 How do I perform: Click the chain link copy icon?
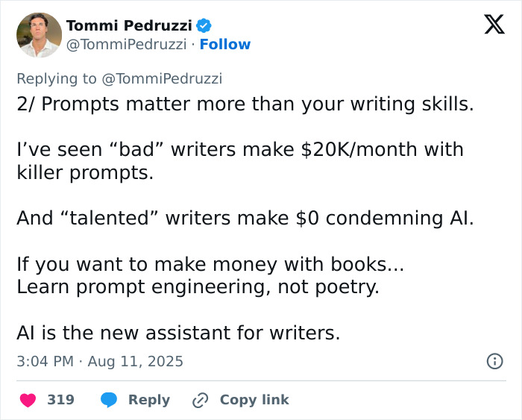pyautogui.click(x=200, y=400)
